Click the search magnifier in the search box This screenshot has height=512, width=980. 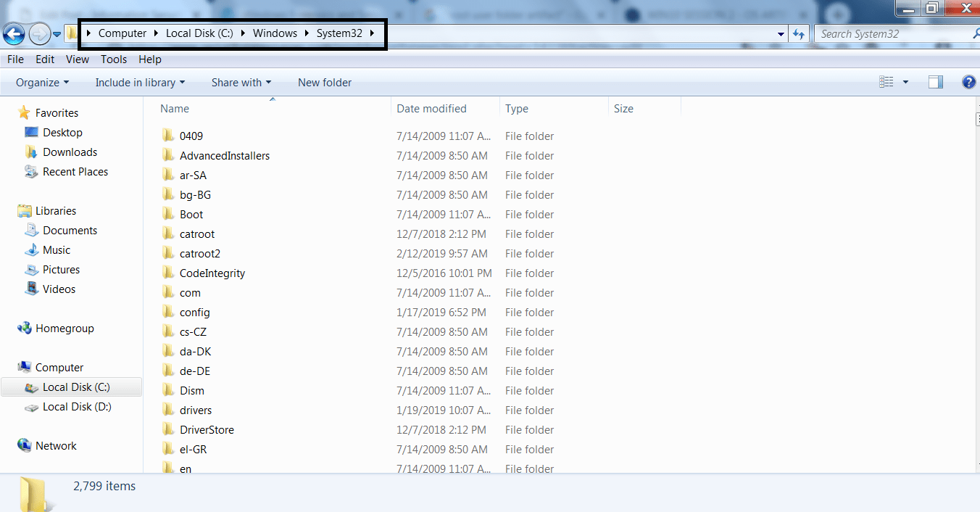click(974, 33)
